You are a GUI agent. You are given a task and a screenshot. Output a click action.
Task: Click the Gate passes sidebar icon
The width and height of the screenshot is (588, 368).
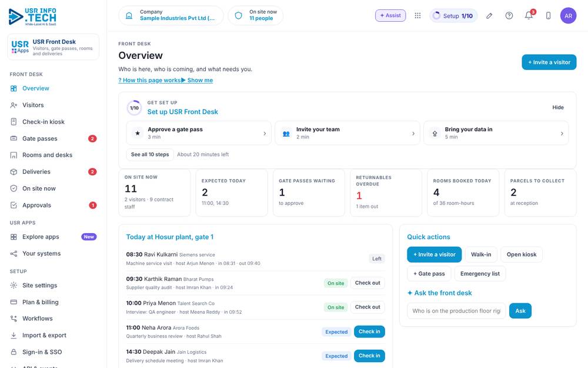point(14,138)
